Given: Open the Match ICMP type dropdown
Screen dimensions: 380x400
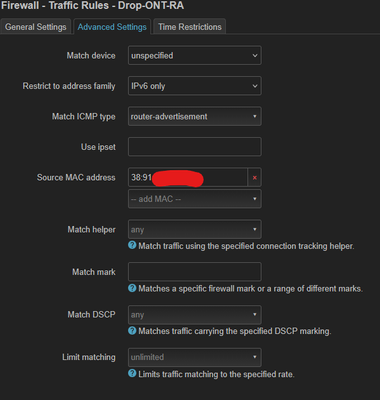Looking at the screenshot, I should 195,116.
